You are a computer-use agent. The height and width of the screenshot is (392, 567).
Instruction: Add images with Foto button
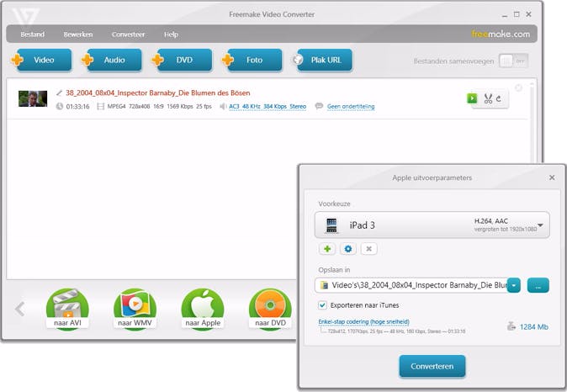[255, 60]
